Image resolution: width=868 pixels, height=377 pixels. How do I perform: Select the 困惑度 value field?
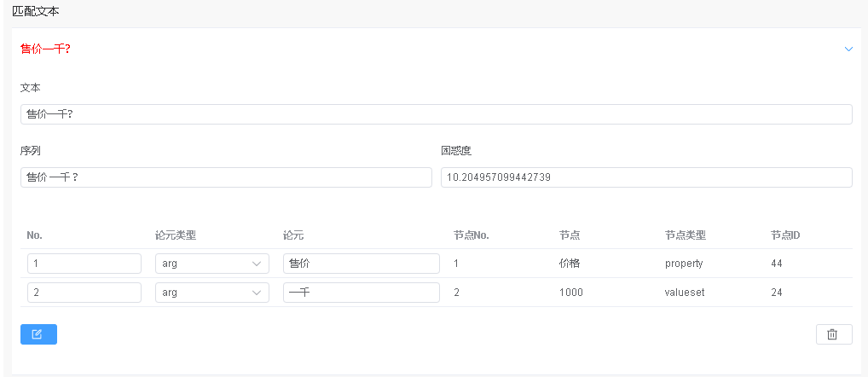click(x=645, y=177)
